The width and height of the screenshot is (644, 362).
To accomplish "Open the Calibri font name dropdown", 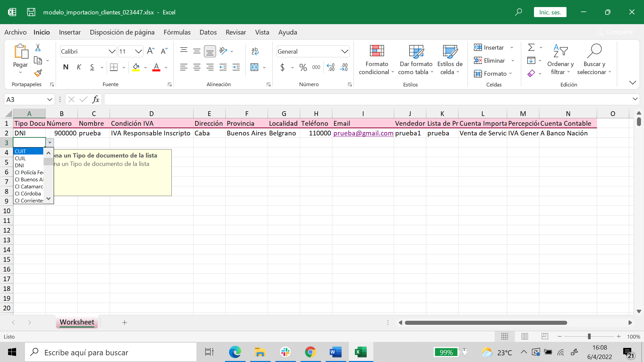I will pyautogui.click(x=112, y=51).
